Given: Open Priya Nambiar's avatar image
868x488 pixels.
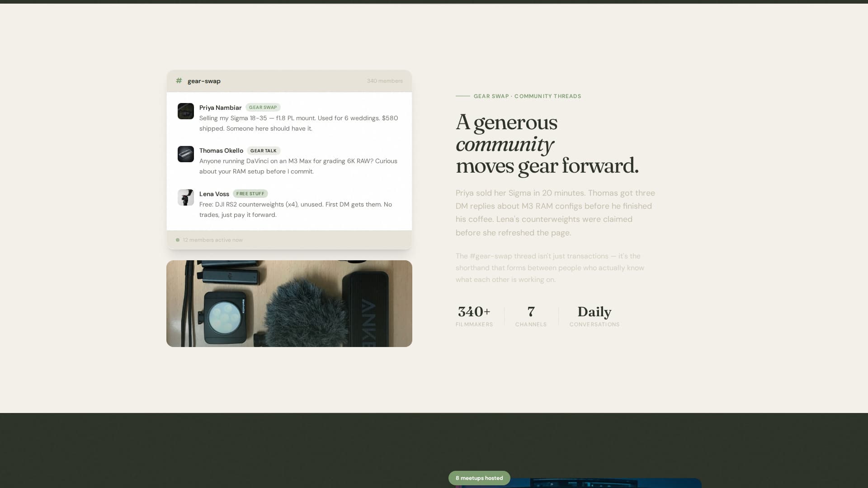Looking at the screenshot, I should pos(186,111).
